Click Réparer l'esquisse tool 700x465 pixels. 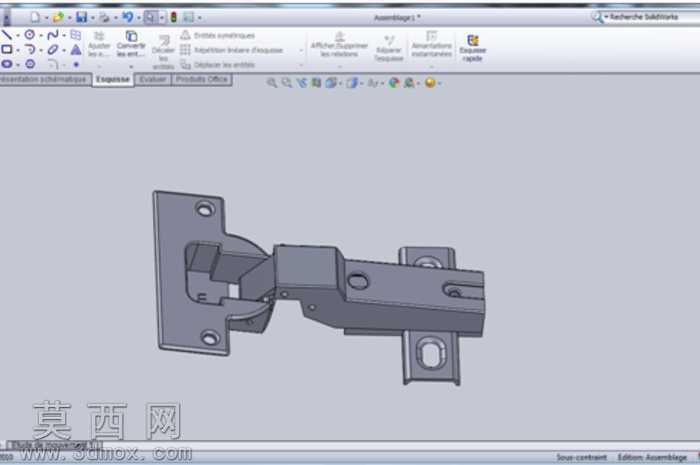389,48
